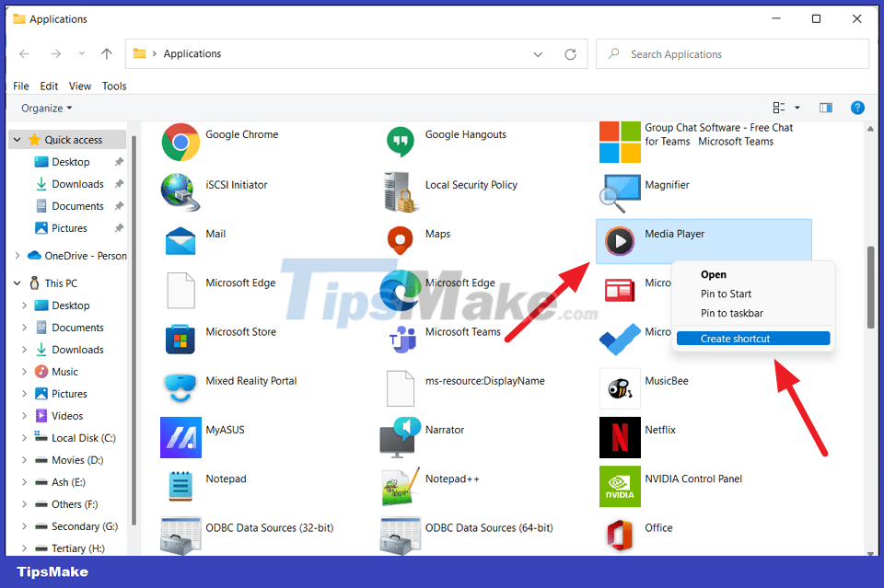Open the View menu
This screenshot has width=884, height=588.
(x=79, y=86)
